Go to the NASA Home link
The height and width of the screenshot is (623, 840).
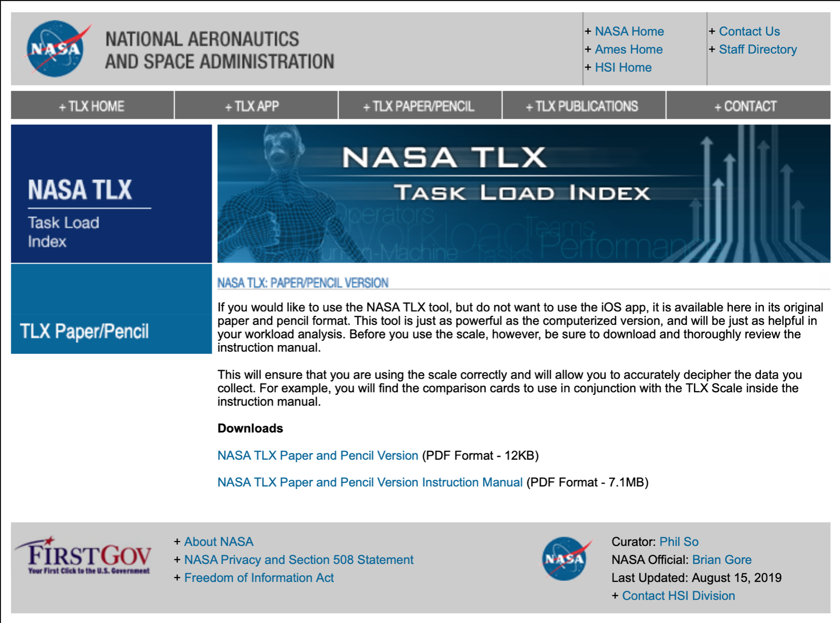(629, 32)
